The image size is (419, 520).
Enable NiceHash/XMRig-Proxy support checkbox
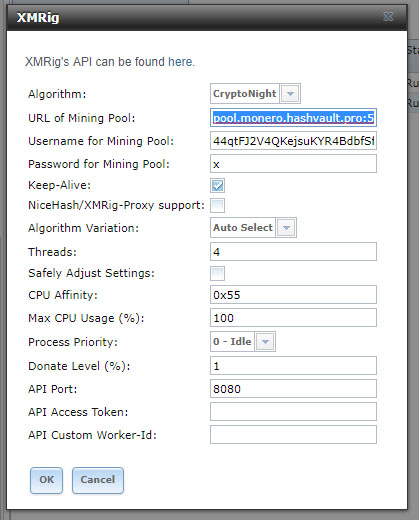click(x=217, y=205)
